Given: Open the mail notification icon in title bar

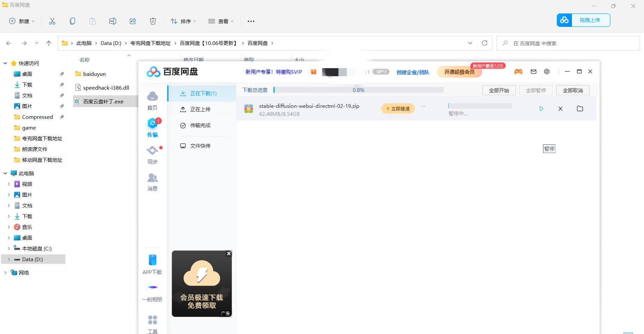Looking at the screenshot, I should 533,71.
